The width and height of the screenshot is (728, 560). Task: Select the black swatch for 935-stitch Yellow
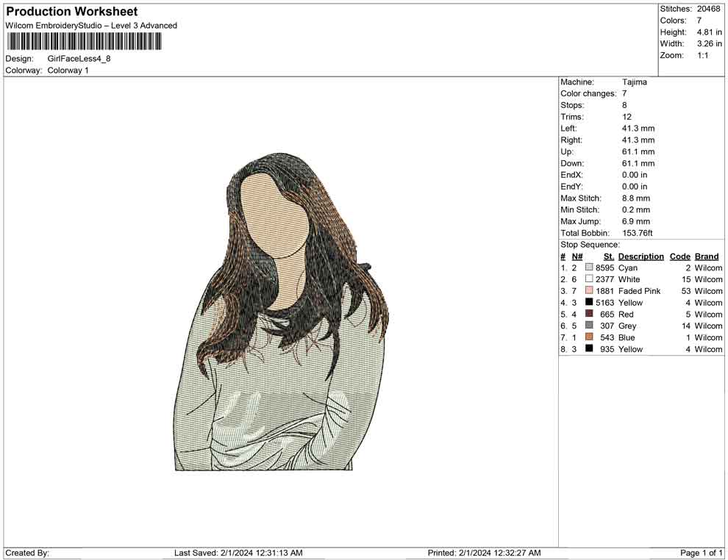coord(589,349)
